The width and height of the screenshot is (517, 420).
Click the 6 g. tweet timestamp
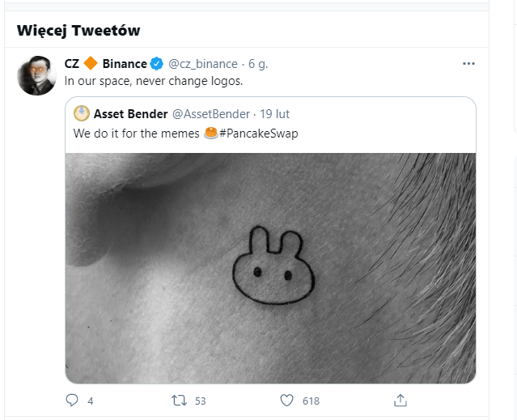click(x=257, y=64)
